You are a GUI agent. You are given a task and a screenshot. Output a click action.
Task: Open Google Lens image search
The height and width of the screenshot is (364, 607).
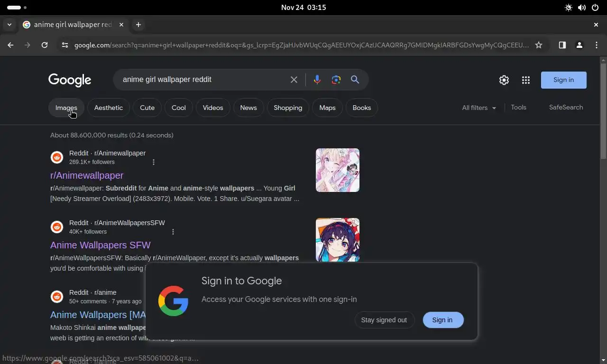coord(336,80)
